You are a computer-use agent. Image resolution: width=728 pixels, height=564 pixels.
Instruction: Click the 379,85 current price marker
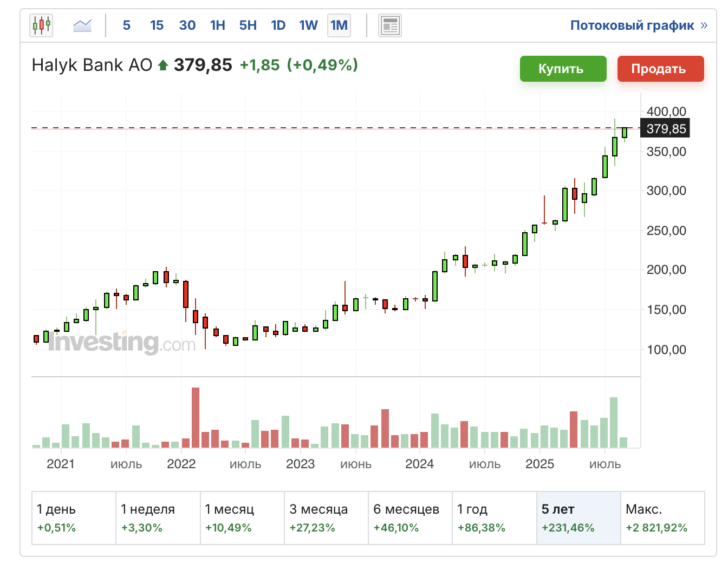tap(666, 129)
